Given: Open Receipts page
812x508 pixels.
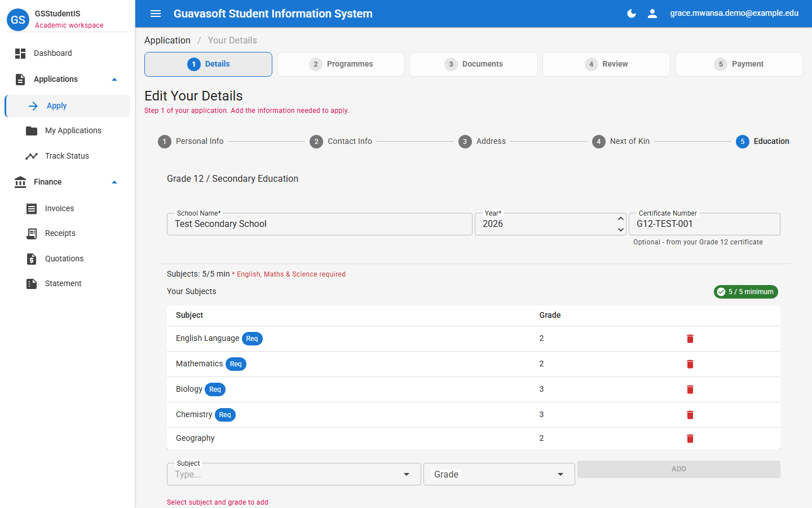Looking at the screenshot, I should pos(67,234).
